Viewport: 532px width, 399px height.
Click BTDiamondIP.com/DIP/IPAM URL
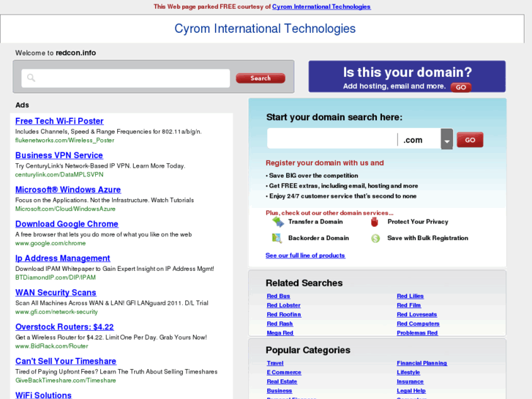click(x=56, y=277)
